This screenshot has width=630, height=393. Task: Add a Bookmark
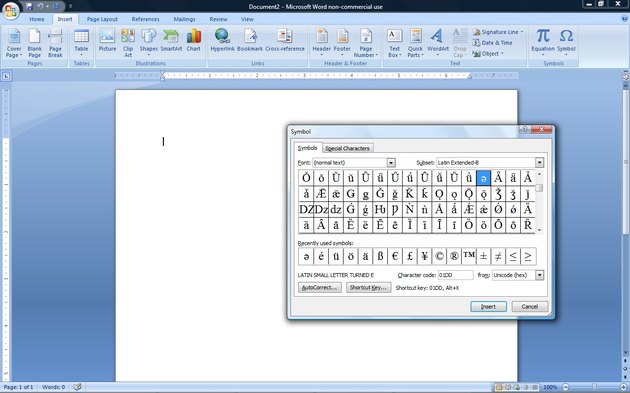click(250, 40)
